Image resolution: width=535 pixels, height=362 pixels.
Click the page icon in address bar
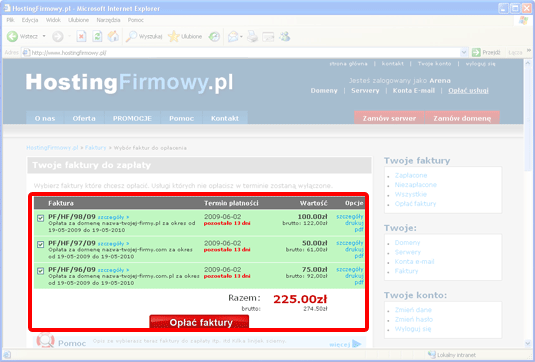(x=26, y=53)
